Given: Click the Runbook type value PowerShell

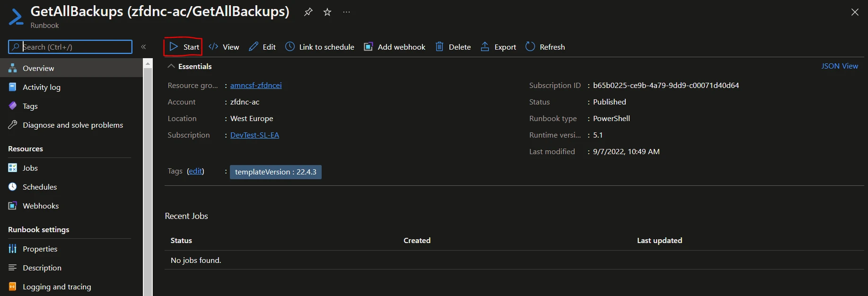Looking at the screenshot, I should click(612, 118).
